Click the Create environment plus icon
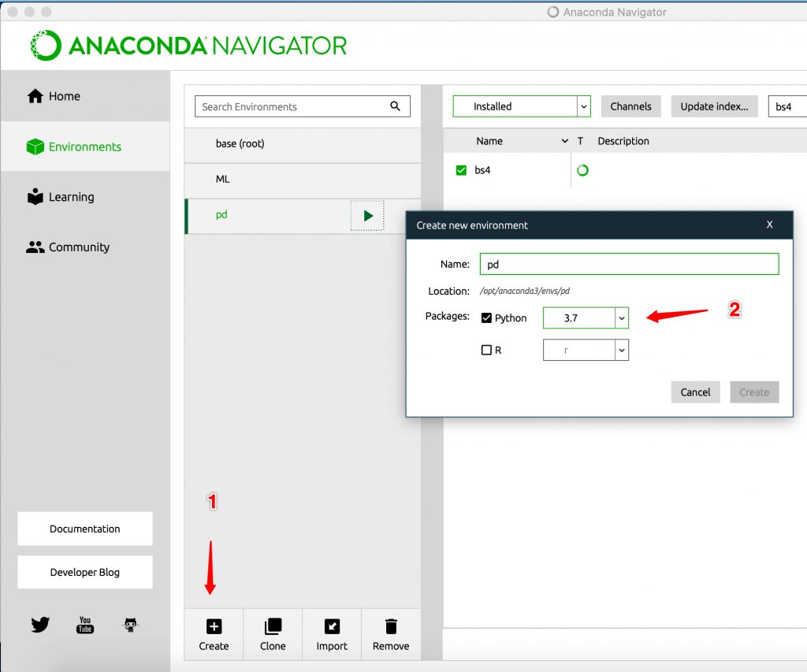This screenshot has width=807, height=672. [214, 626]
